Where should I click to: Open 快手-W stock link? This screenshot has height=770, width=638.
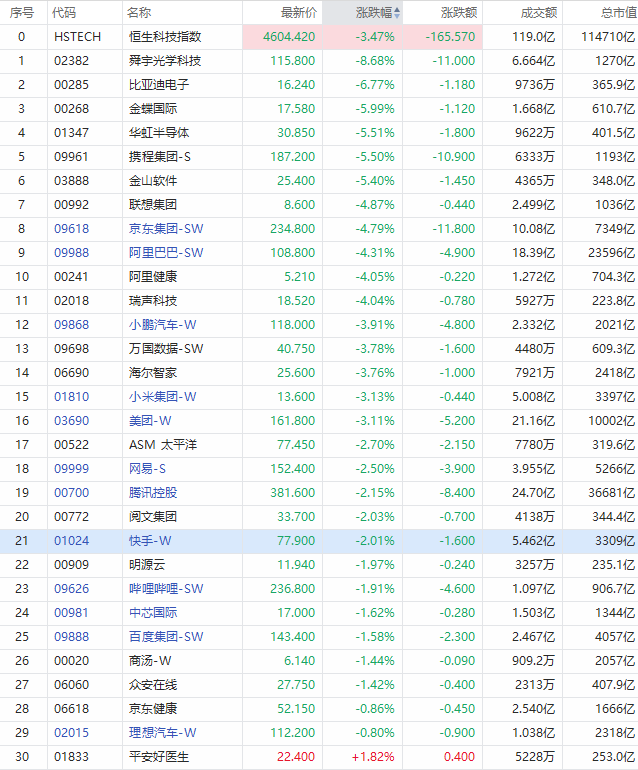tap(150, 541)
